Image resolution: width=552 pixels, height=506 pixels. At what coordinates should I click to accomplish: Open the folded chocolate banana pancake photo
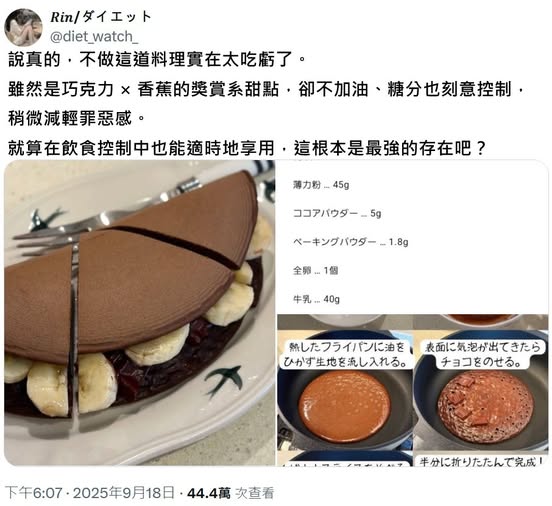click(x=139, y=313)
